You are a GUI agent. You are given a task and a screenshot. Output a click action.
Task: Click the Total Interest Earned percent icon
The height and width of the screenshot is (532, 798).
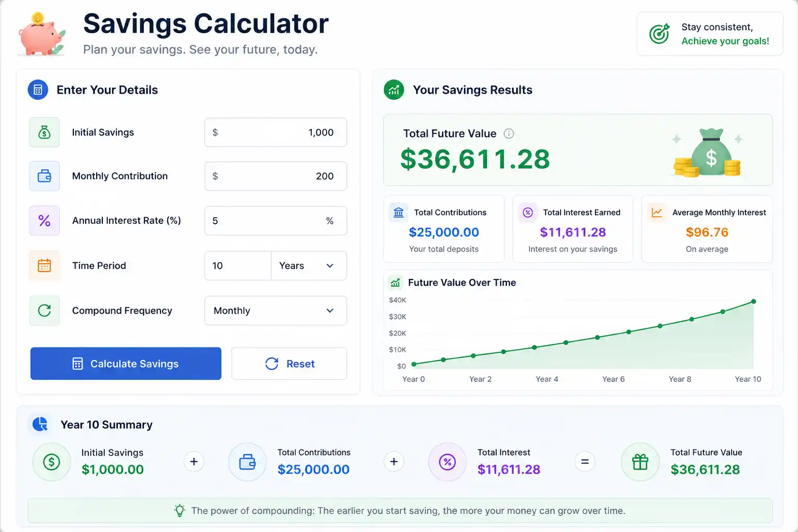(528, 212)
